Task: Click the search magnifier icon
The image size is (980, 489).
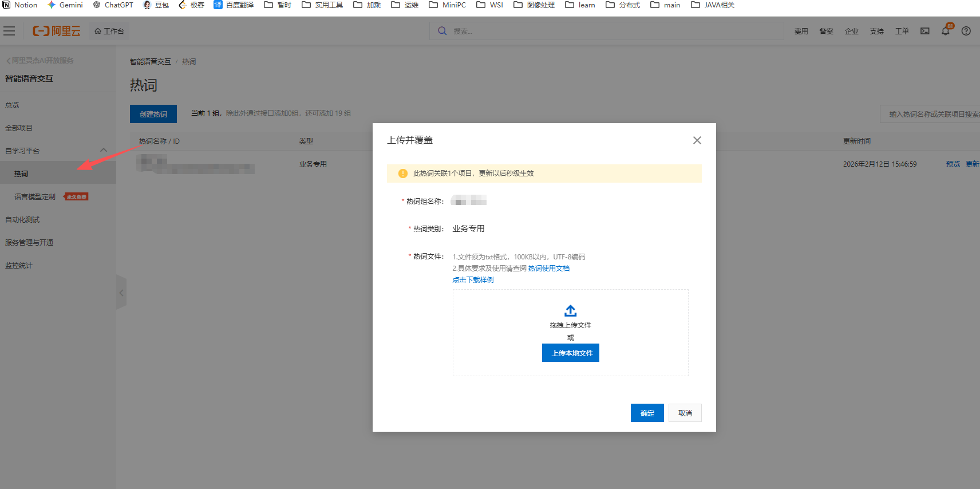Action: [x=442, y=31]
